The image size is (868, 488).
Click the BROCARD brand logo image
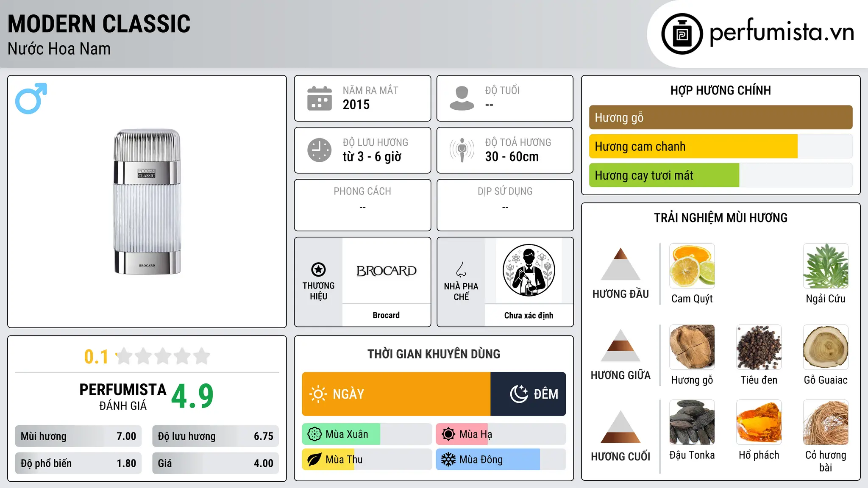386,271
